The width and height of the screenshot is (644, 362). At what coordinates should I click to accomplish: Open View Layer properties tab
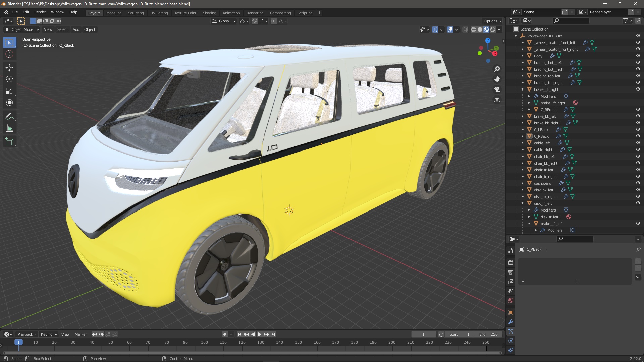(x=511, y=281)
